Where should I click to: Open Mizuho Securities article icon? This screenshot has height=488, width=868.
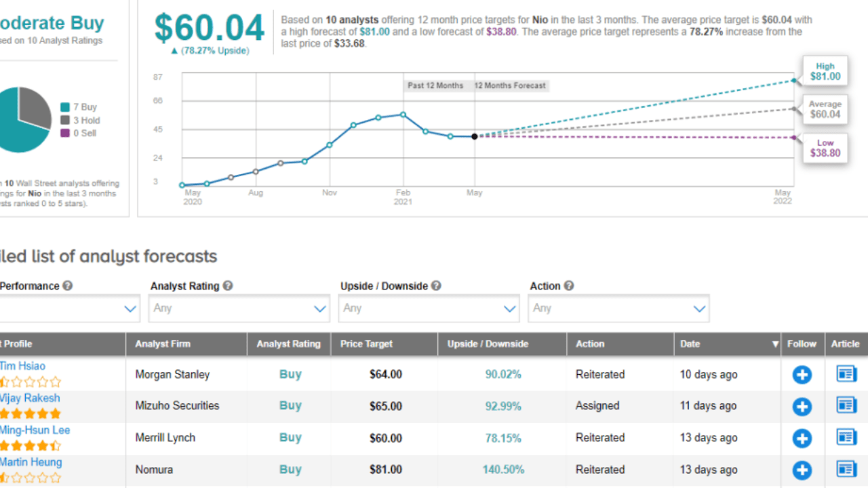(846, 405)
